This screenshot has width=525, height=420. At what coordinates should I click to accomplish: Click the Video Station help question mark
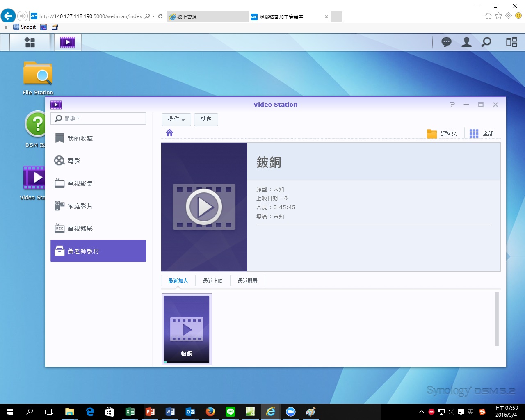(x=452, y=105)
